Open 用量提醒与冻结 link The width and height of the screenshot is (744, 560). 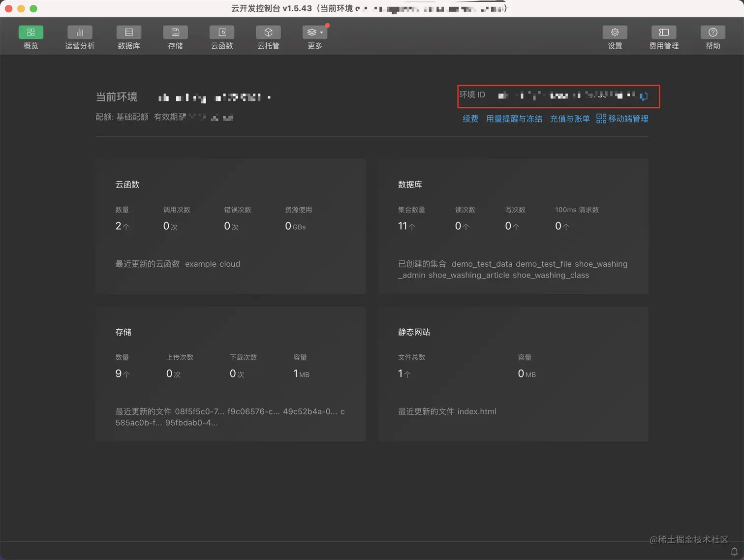[514, 119]
